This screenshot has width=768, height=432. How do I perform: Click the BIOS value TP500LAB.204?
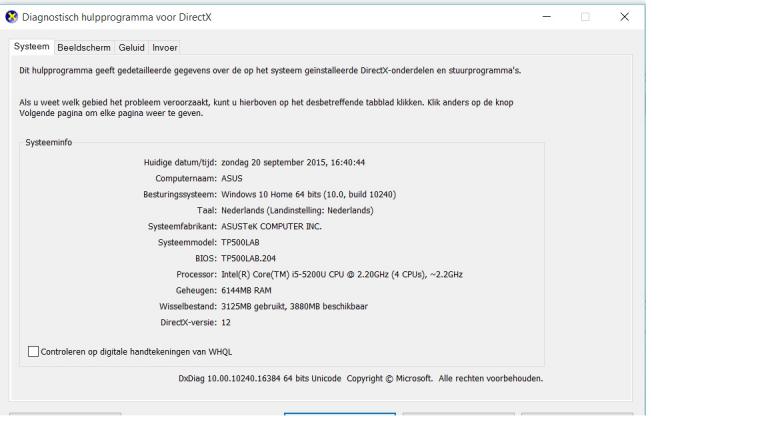pos(248,258)
